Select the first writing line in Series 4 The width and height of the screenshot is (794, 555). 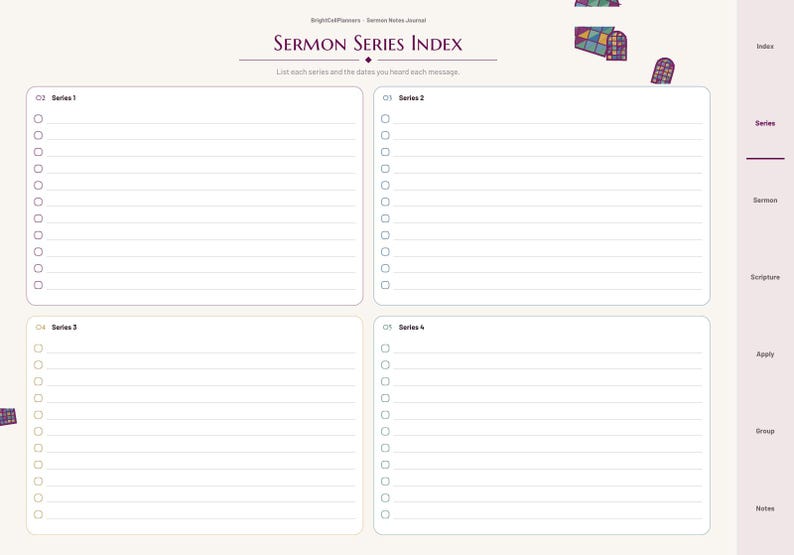coord(548,349)
